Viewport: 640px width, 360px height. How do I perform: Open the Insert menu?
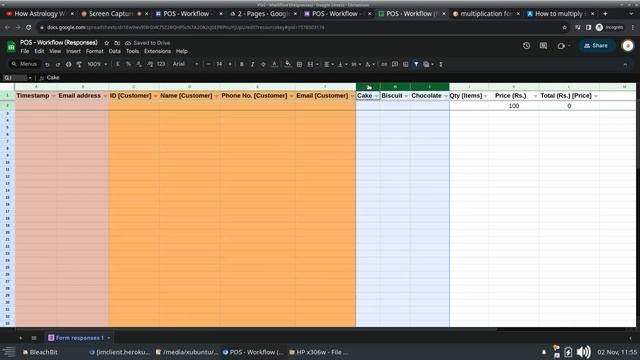pyautogui.click(x=73, y=51)
